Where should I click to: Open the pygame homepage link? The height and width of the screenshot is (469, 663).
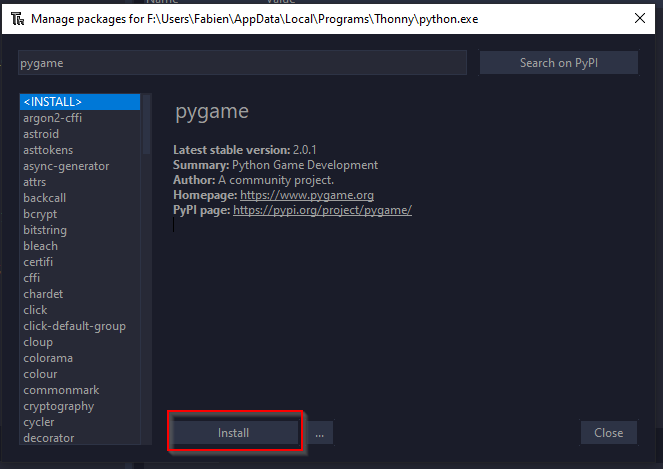307,195
